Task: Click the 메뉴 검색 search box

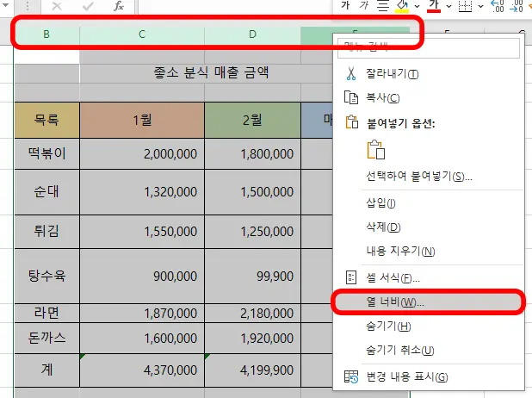Action: (x=429, y=47)
